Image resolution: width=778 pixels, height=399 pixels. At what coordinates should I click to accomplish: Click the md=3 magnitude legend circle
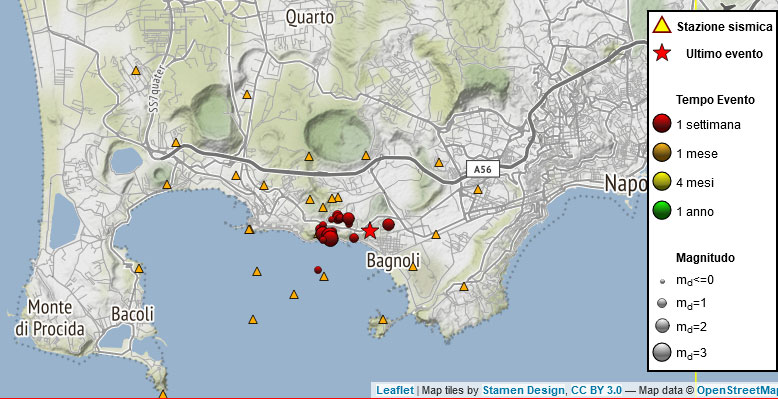click(662, 353)
